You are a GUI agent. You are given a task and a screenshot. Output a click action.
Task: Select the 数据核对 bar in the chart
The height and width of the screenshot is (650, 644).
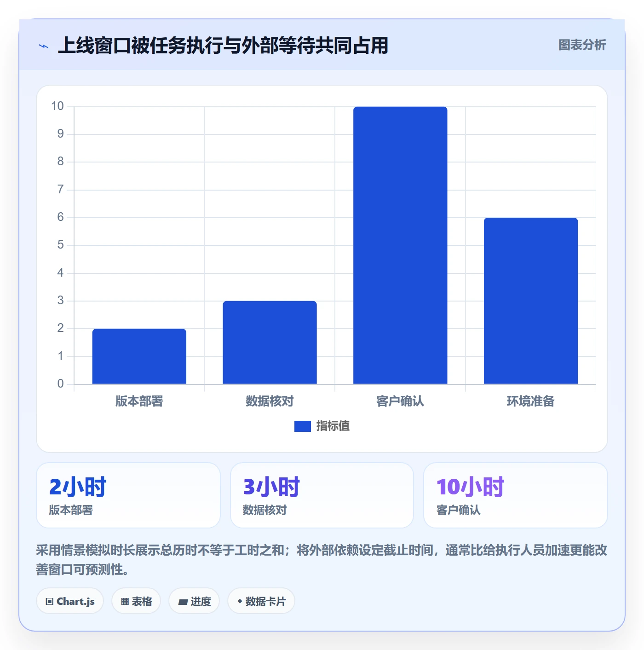point(270,342)
